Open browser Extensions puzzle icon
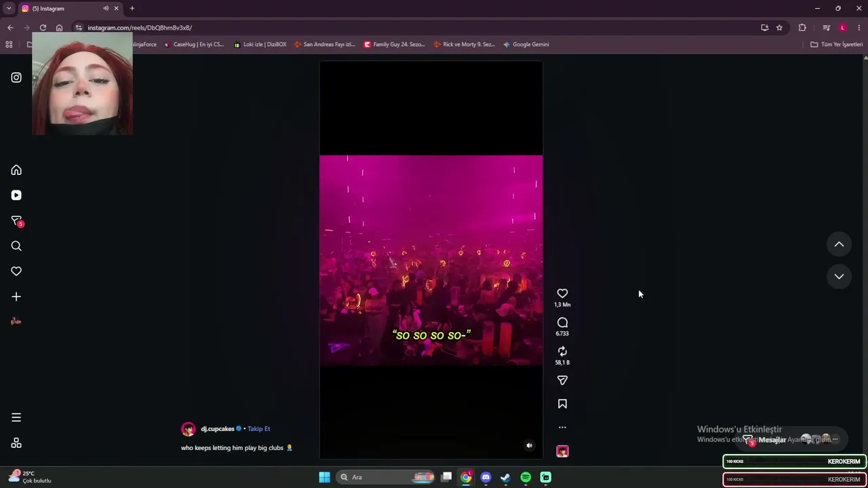The height and width of the screenshot is (488, 868). coord(802,28)
